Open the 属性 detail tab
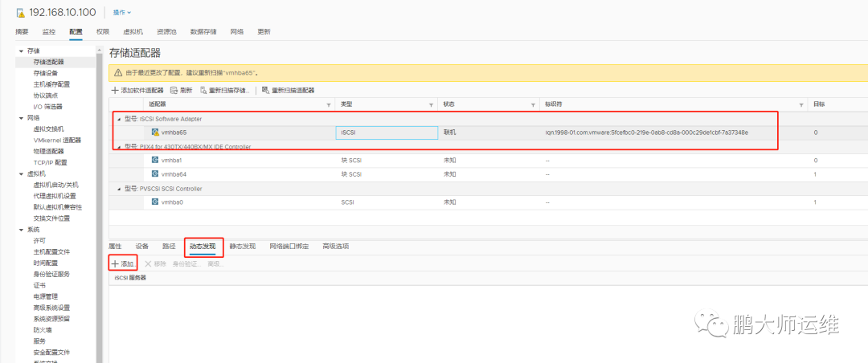This screenshot has height=363, width=868. pyautogui.click(x=115, y=247)
